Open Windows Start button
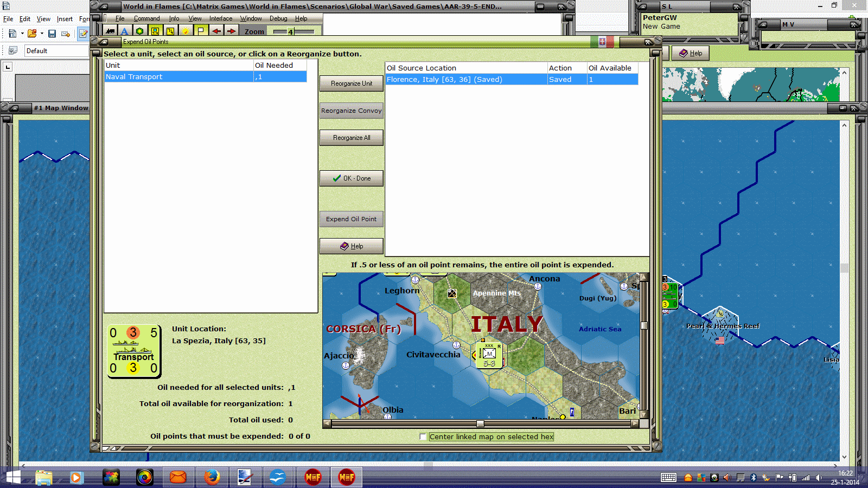 (12, 478)
